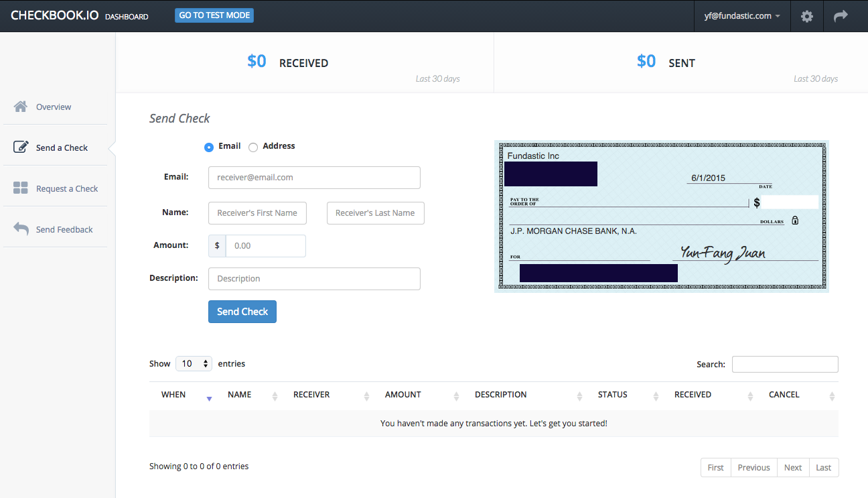The image size is (868, 498).
Task: Focus the receiver Email input field
Action: 314,178
